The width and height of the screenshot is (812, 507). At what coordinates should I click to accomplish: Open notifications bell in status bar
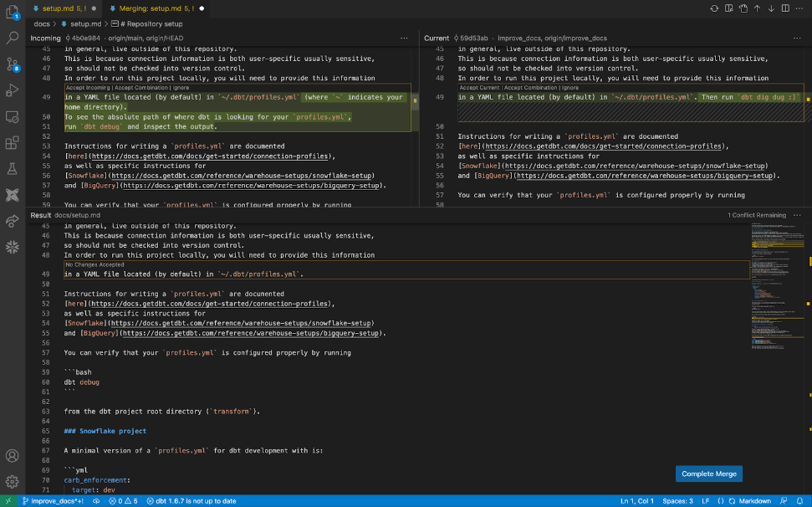pyautogui.click(x=799, y=501)
